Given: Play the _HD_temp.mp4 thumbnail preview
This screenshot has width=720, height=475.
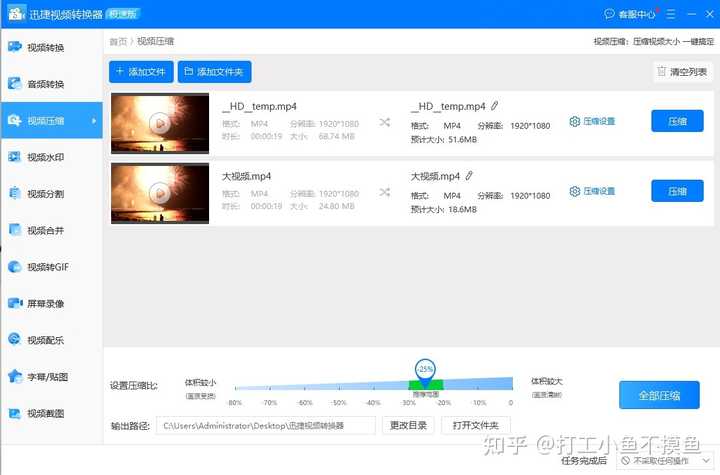Looking at the screenshot, I should click(160, 123).
